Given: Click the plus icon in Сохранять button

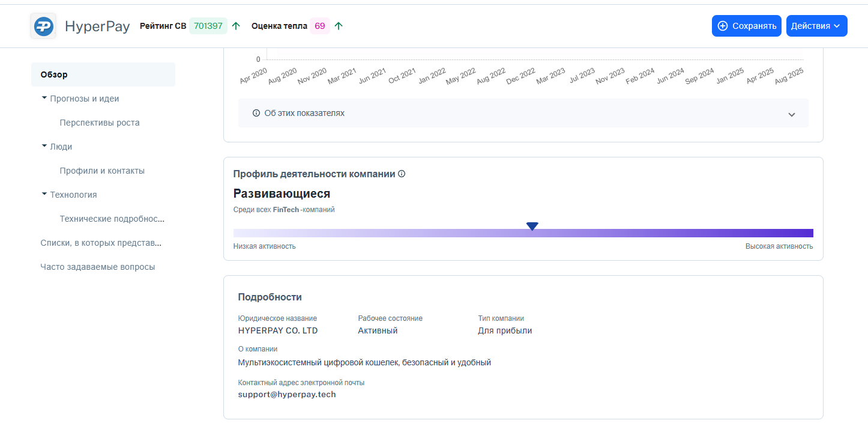Looking at the screenshot, I should (x=723, y=26).
